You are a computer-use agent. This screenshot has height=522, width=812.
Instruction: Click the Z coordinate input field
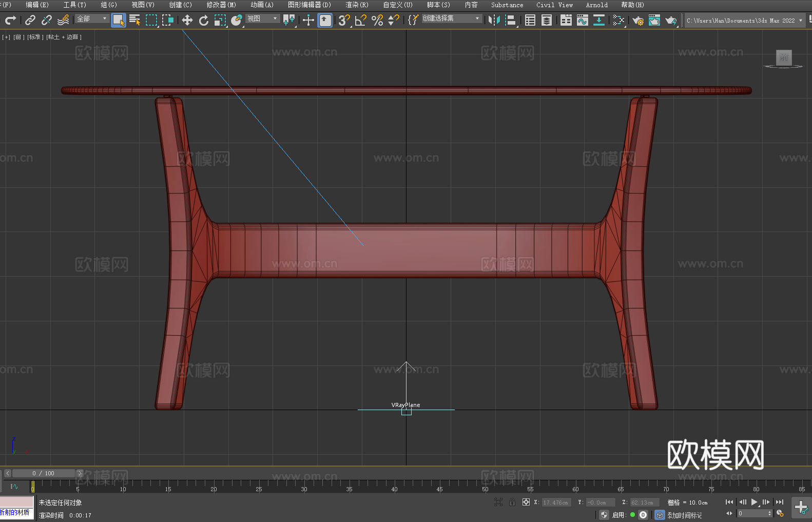pos(644,502)
